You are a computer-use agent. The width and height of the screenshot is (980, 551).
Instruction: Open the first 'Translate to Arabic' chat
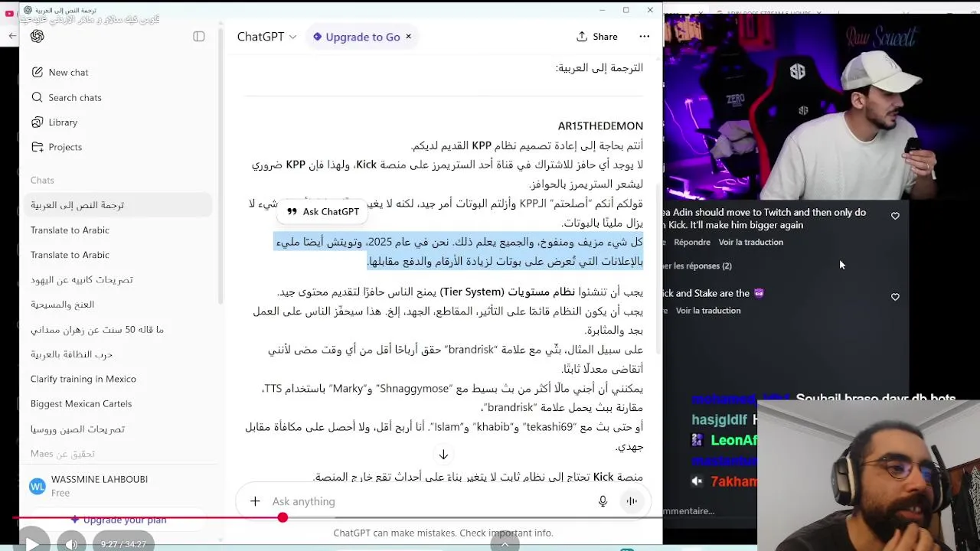point(70,230)
